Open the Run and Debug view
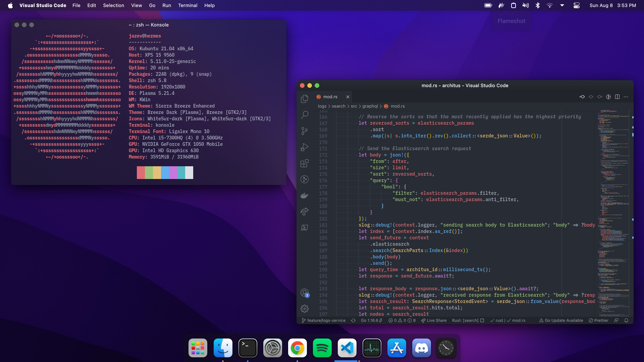This screenshot has height=362, width=644. (x=305, y=147)
